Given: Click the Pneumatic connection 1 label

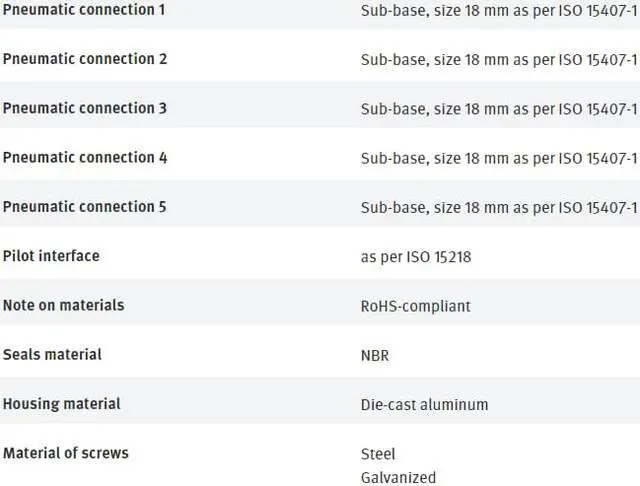Looking at the screenshot, I should click(85, 9).
